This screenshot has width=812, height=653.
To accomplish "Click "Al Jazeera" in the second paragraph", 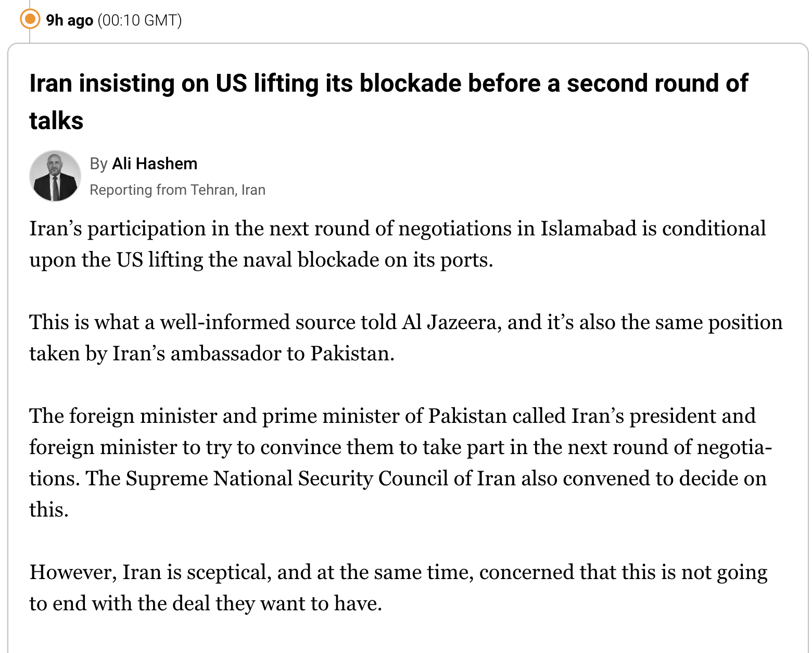I will [451, 322].
